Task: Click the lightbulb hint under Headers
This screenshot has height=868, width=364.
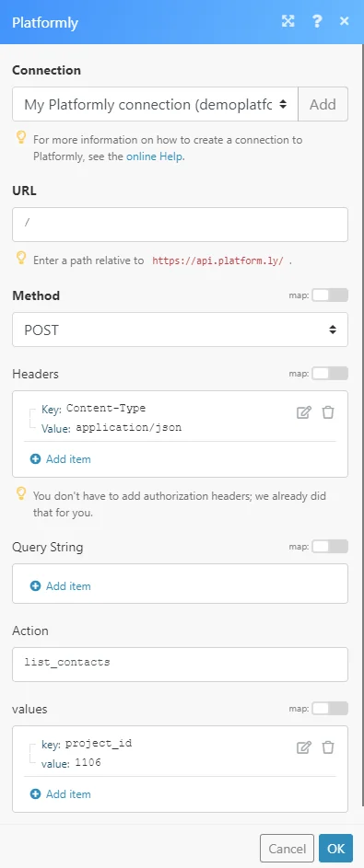Action: tap(21, 493)
